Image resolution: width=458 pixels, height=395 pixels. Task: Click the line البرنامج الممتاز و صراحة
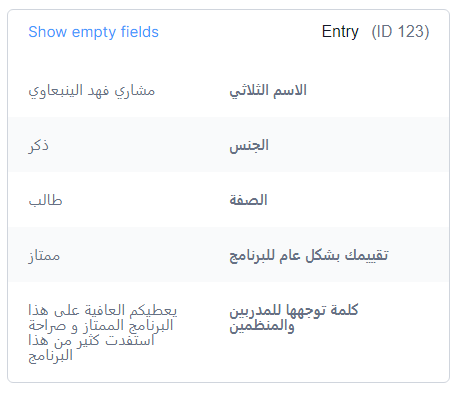101,326
